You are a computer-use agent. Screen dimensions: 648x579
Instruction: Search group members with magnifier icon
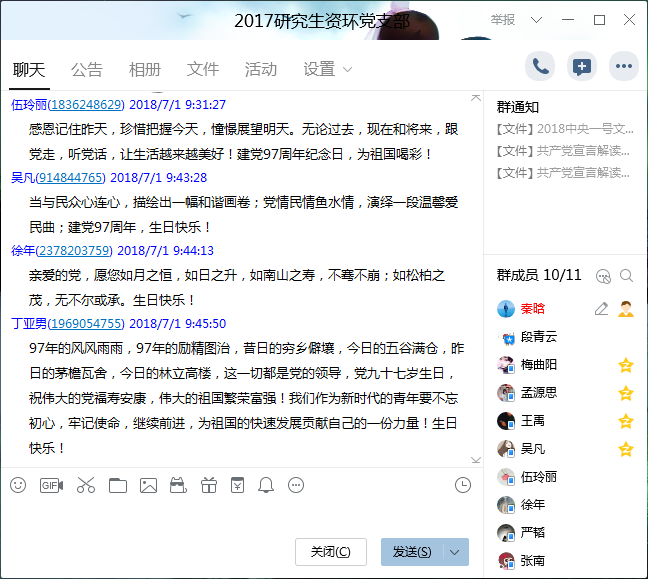pyautogui.click(x=627, y=275)
